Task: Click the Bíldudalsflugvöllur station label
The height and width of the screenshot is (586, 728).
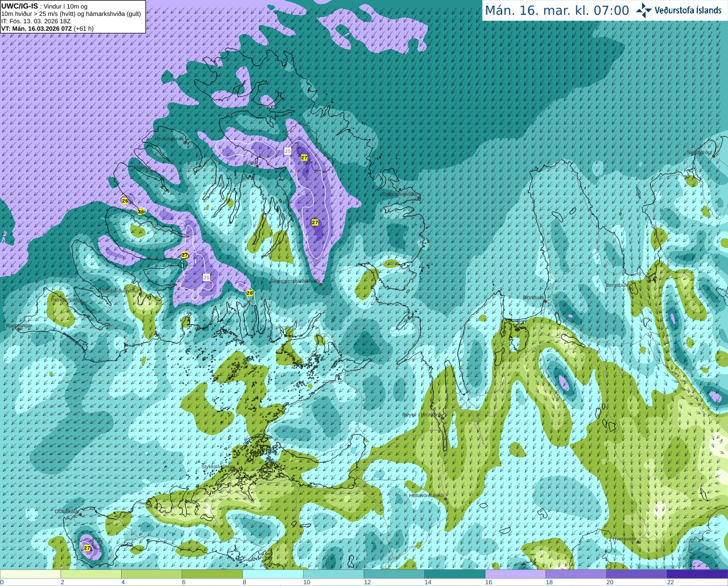Action: (x=118, y=290)
